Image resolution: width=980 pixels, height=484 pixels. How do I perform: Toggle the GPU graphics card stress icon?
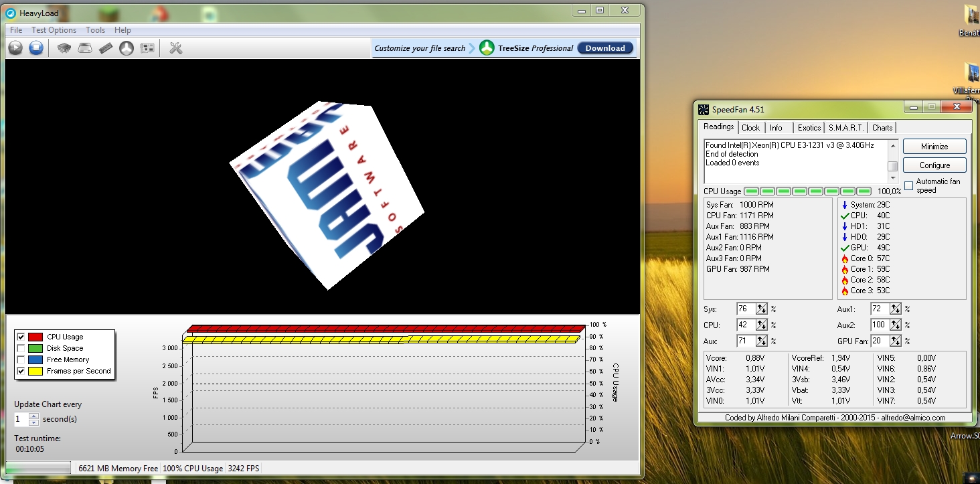(147, 48)
